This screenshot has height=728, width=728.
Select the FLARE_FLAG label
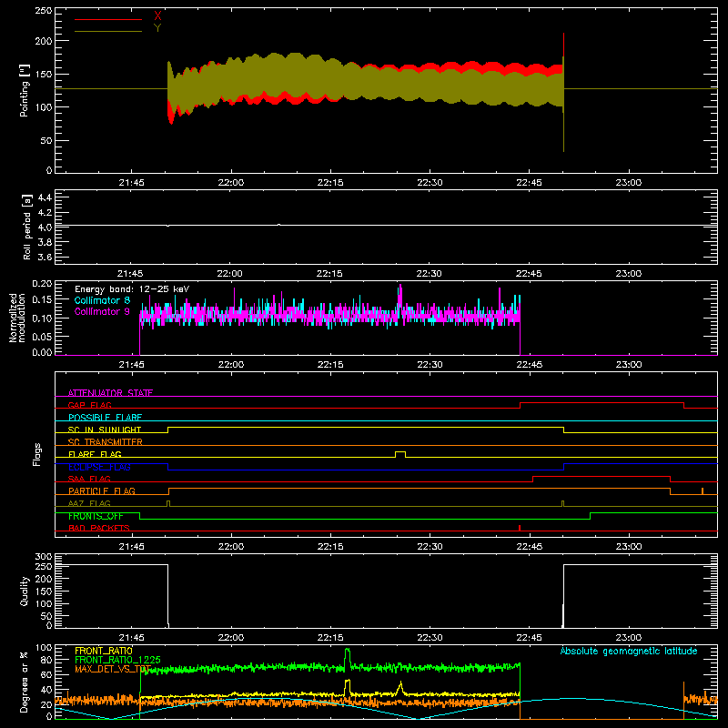(x=95, y=454)
